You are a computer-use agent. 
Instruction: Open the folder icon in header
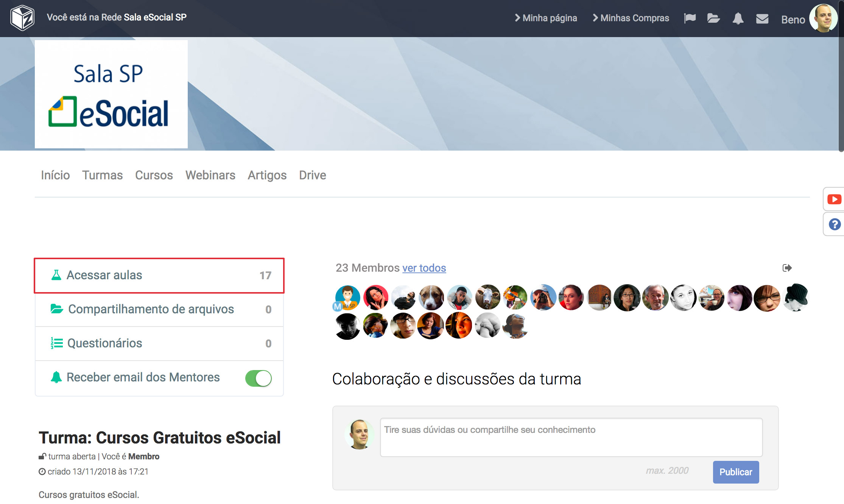click(713, 18)
